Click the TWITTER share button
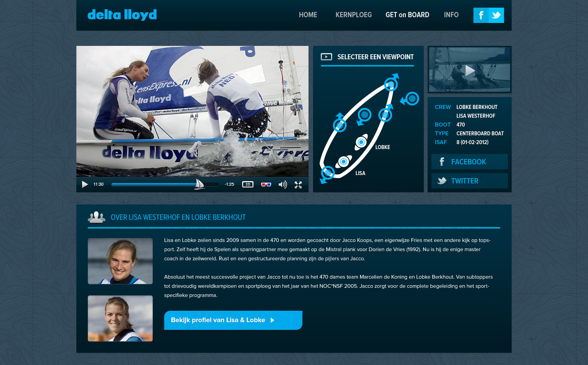Image resolution: width=588 pixels, height=365 pixels. [x=470, y=181]
